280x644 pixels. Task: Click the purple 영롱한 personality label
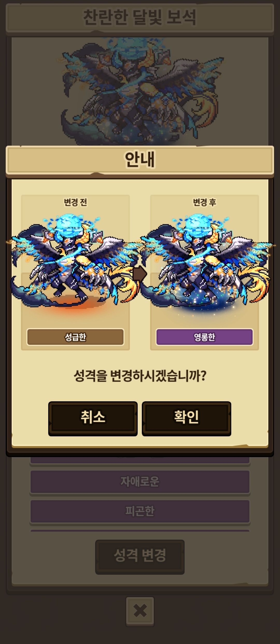(x=205, y=337)
